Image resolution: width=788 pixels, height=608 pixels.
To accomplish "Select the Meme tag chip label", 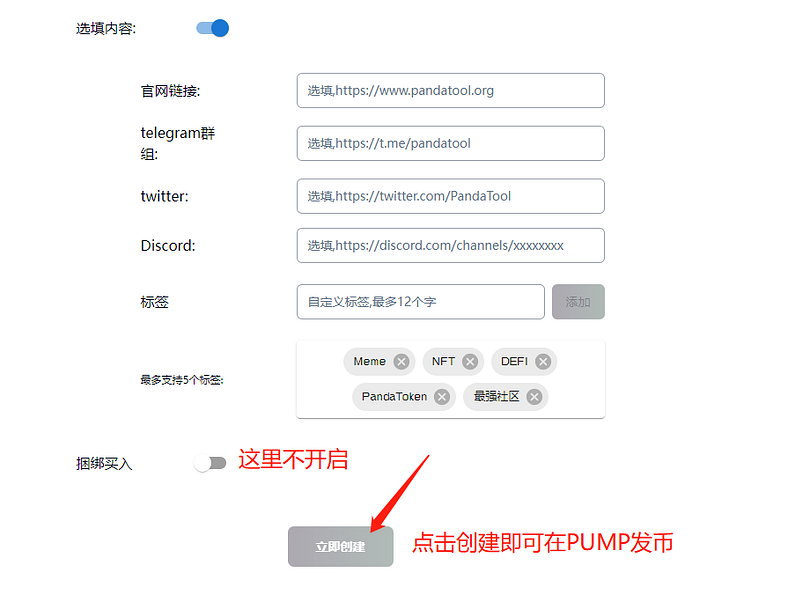I will [x=369, y=361].
